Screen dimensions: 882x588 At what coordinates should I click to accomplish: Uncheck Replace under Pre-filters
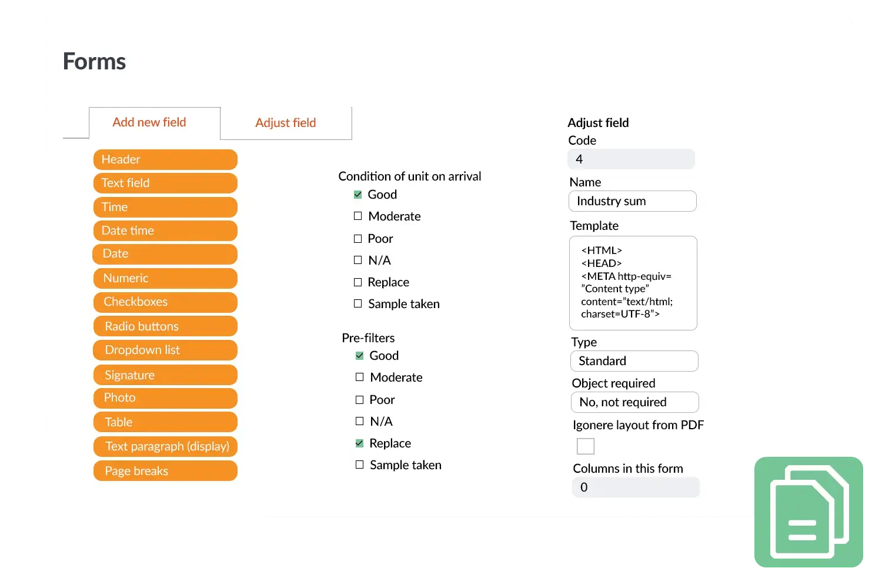tap(360, 443)
